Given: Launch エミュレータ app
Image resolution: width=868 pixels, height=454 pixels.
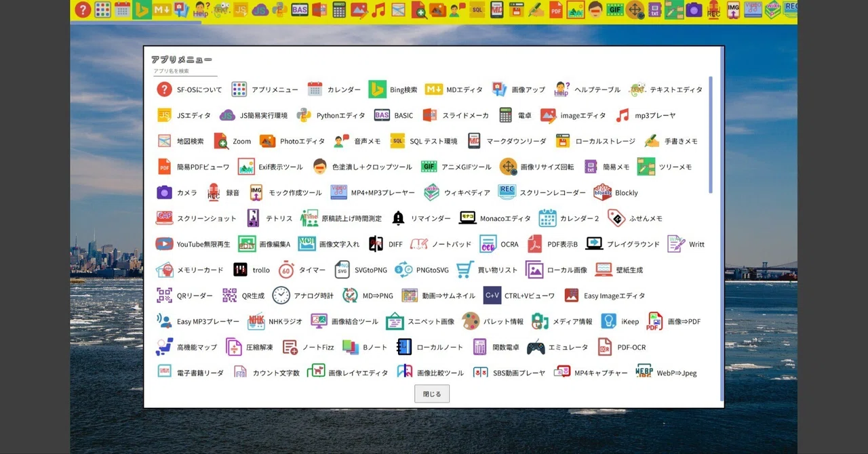Looking at the screenshot, I should coord(557,347).
